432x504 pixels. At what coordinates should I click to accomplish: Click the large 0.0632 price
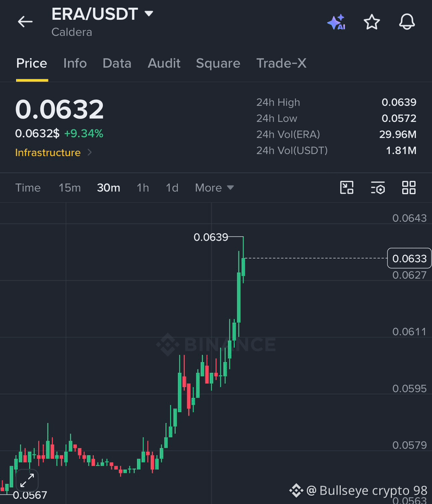click(59, 109)
